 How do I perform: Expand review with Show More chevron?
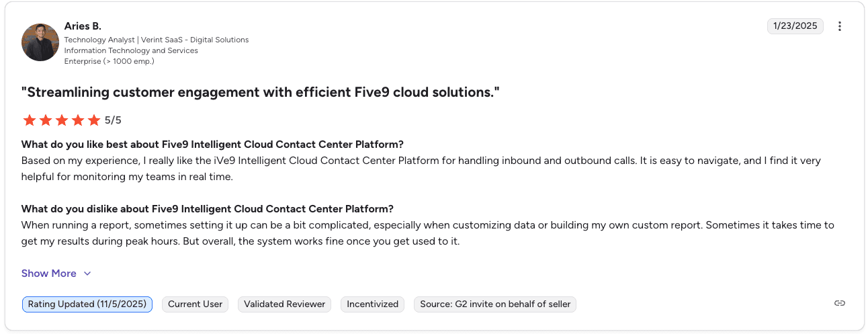coord(87,274)
